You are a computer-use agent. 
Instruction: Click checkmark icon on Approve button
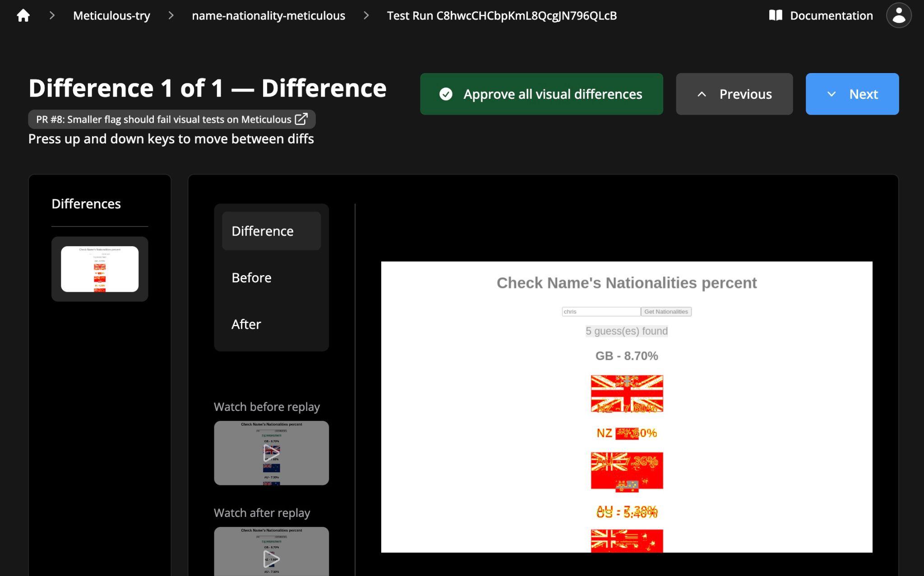[446, 94]
